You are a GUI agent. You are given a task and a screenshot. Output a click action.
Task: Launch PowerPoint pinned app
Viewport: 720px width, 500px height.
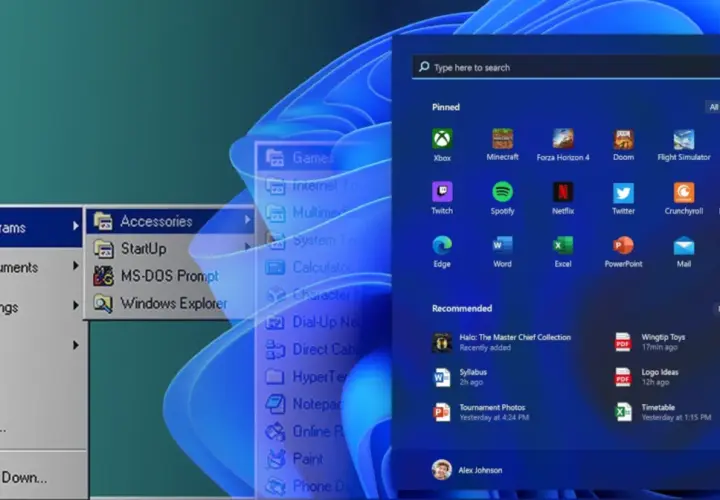[623, 246]
